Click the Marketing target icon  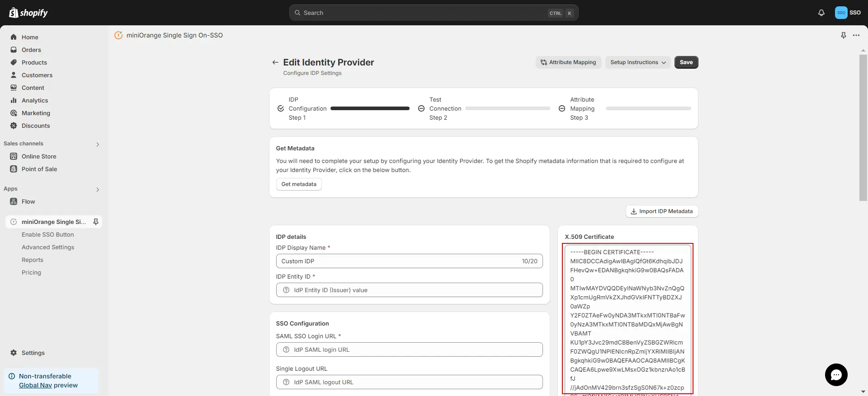tap(14, 113)
